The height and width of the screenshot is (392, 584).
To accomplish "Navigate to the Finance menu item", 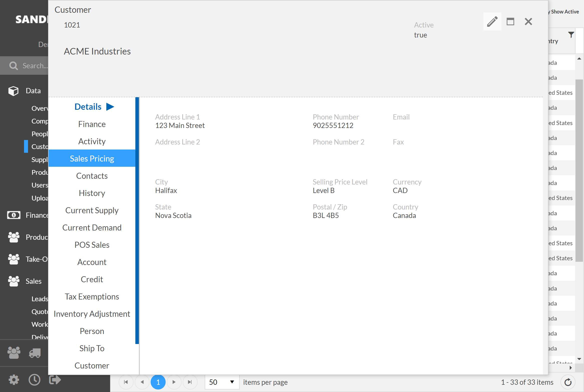I will click(x=92, y=124).
